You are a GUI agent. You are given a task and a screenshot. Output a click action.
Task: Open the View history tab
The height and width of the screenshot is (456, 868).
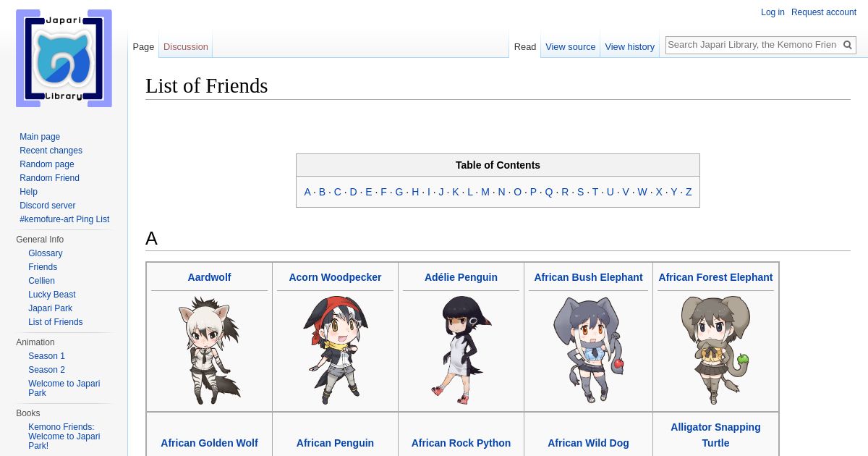(x=630, y=46)
